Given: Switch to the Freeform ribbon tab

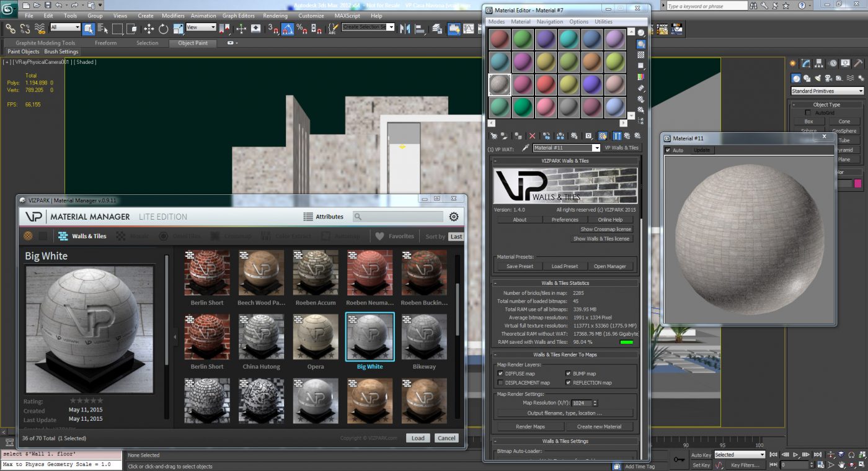Looking at the screenshot, I should pyautogui.click(x=105, y=43).
